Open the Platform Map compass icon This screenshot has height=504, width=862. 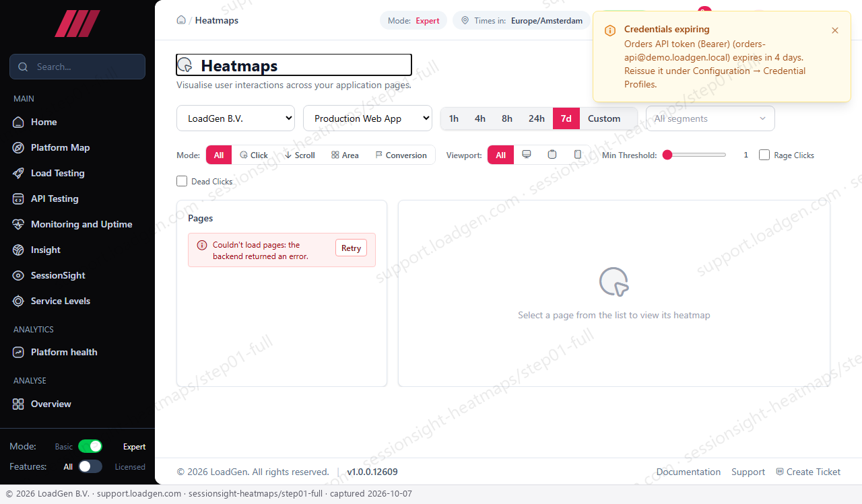(18, 147)
